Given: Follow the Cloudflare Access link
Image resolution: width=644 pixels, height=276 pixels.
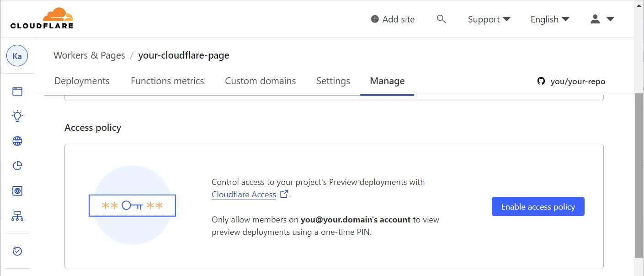Looking at the screenshot, I should (244, 195).
